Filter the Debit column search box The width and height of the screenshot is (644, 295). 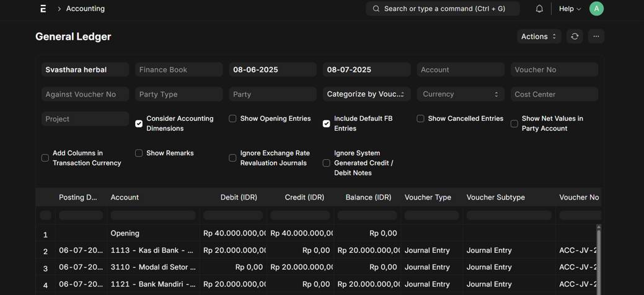(233, 215)
